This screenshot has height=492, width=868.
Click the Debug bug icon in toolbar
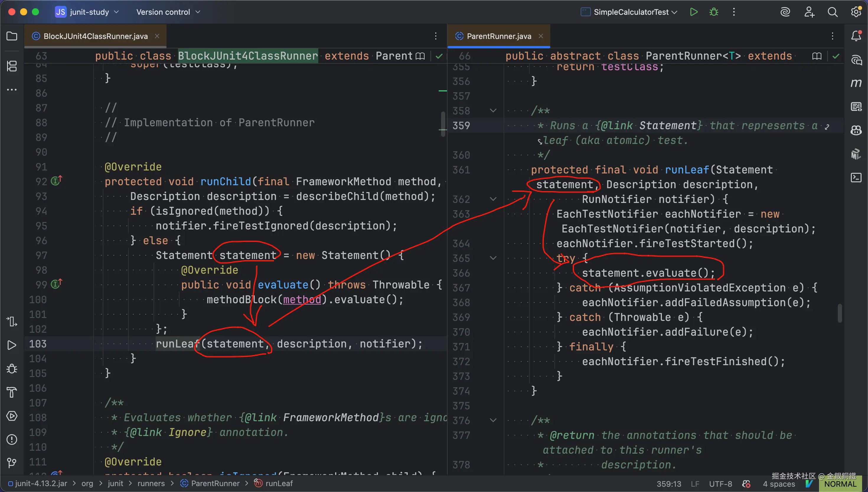714,12
